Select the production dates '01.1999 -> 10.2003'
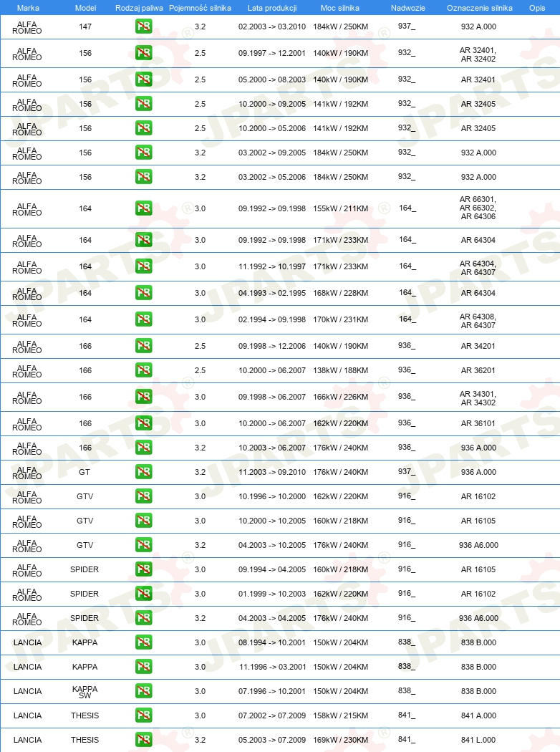This screenshot has height=752, width=560. 272,593
